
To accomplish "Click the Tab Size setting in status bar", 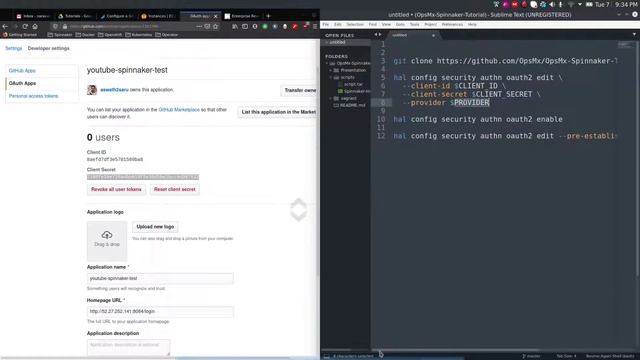I will [567, 356].
